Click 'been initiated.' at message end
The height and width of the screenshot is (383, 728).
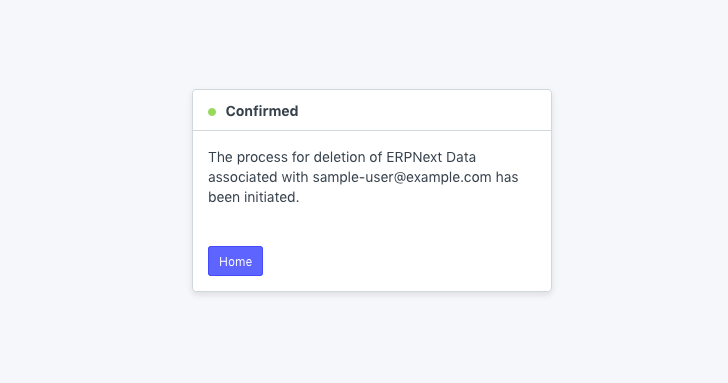[x=254, y=197]
